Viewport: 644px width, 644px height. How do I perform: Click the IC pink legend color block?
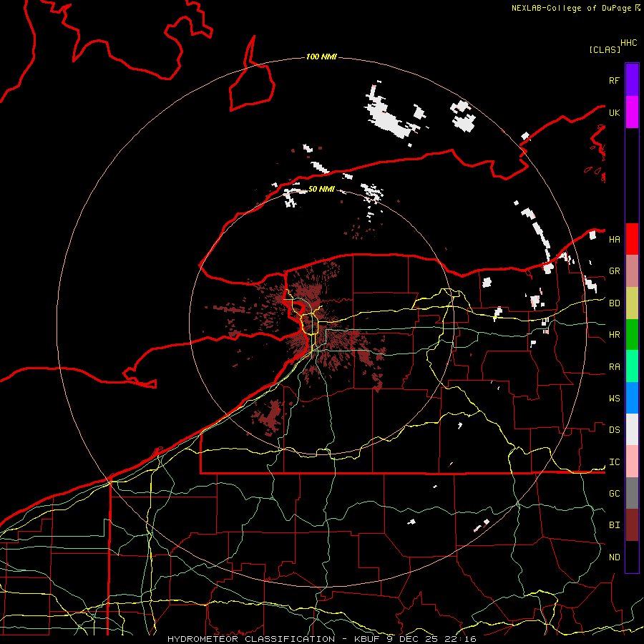click(x=632, y=462)
